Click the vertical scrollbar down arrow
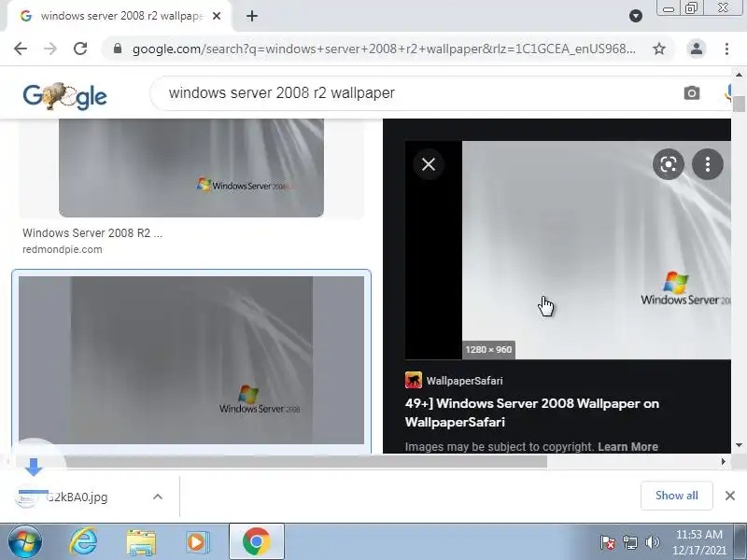 [739, 445]
